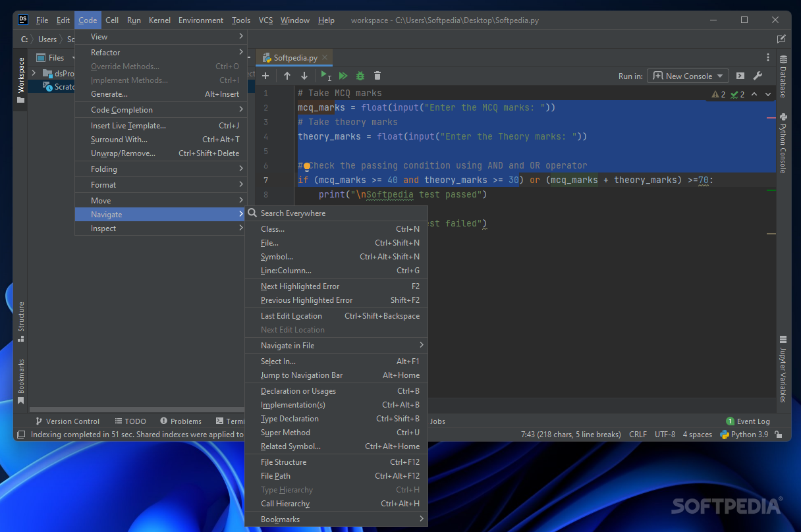801x532 pixels.
Task: Open the TODO tool tab
Action: click(x=130, y=421)
